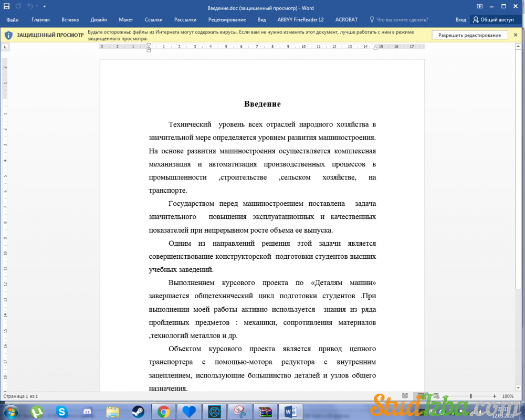Screen dimensions: 525x420
Task: Open the Рецензирование ribbon tab
Action: (x=227, y=20)
